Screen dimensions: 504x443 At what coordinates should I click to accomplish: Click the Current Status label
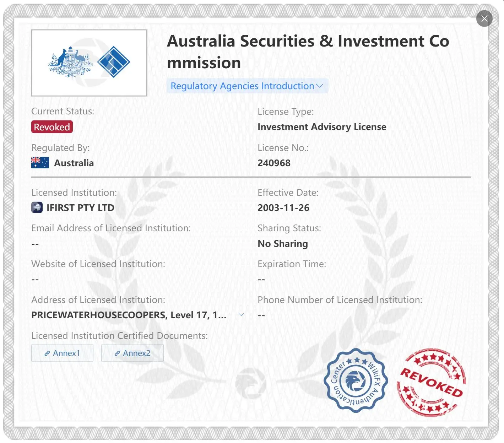point(63,111)
